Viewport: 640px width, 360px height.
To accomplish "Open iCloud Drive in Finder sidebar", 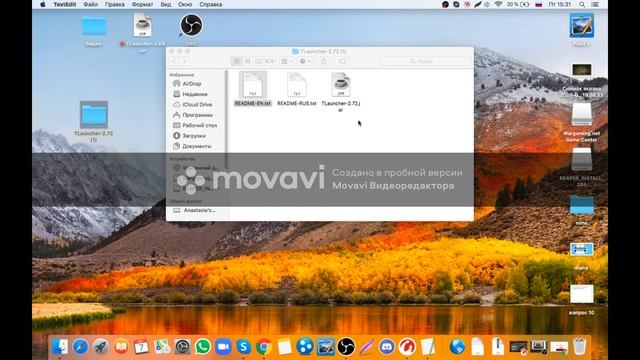I will point(197,104).
